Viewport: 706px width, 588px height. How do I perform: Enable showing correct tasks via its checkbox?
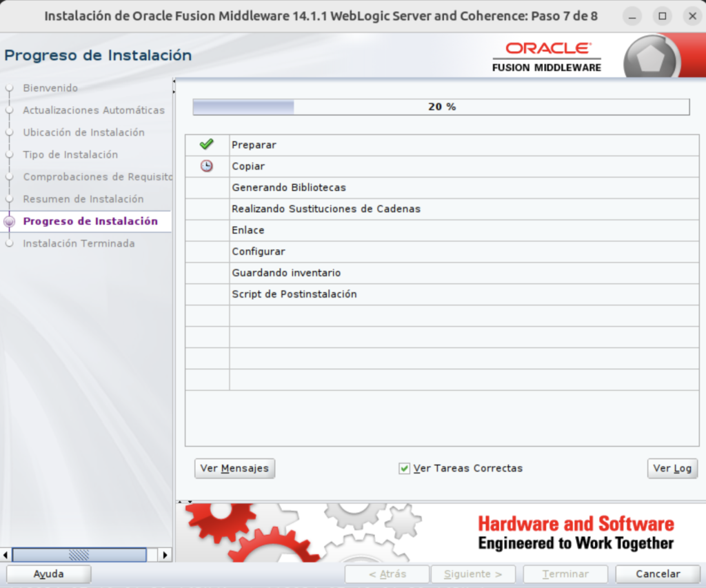click(404, 468)
